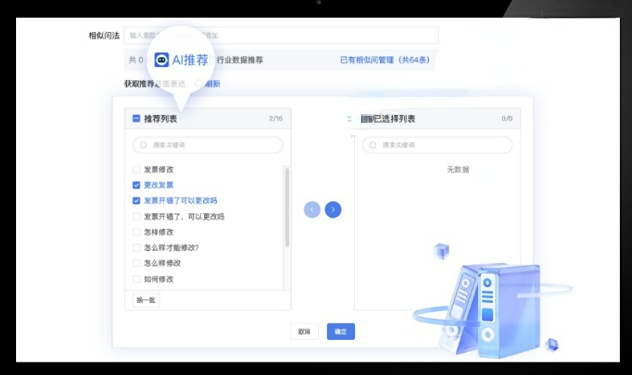Click the move-right arrow button

(333, 210)
